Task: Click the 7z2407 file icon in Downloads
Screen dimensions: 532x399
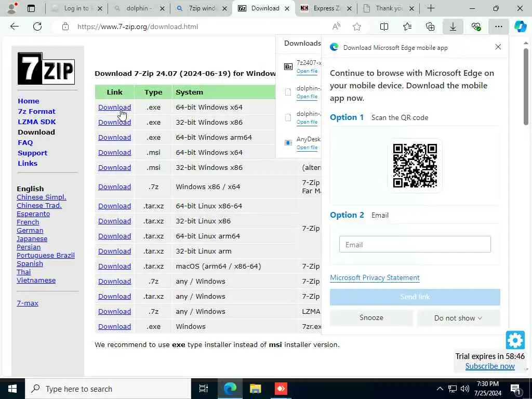Action: click(x=288, y=66)
